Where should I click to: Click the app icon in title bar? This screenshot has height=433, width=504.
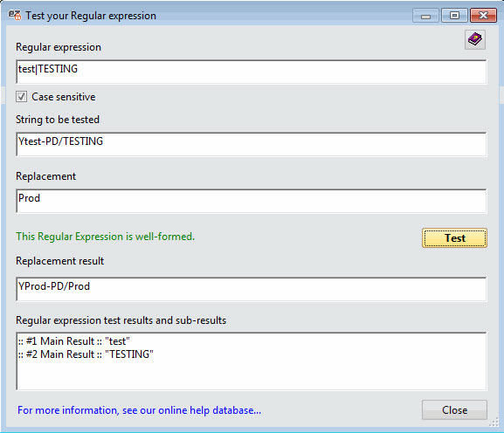point(15,15)
